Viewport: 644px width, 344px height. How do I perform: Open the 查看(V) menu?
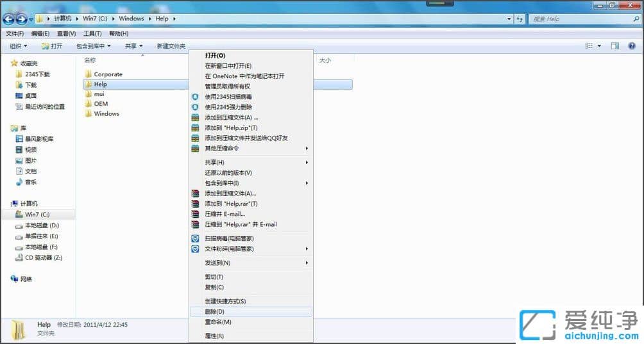pyautogui.click(x=66, y=33)
